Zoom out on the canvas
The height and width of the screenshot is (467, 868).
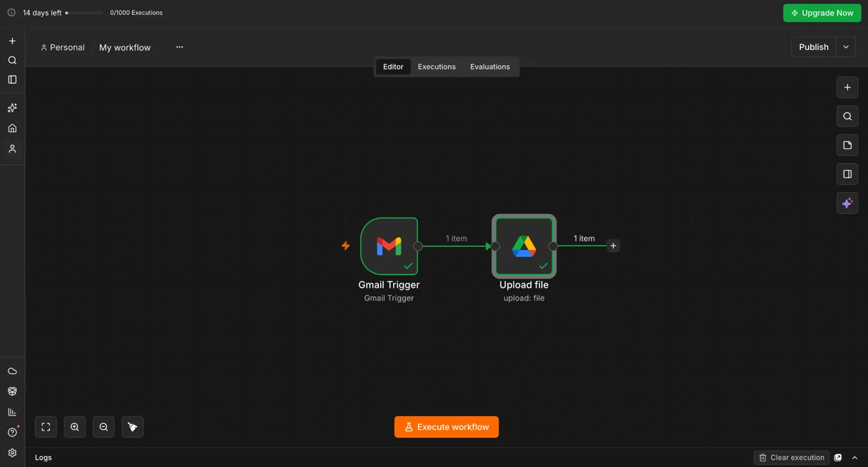pos(104,427)
